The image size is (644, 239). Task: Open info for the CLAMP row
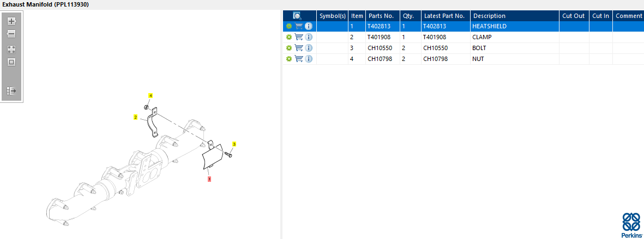point(309,38)
